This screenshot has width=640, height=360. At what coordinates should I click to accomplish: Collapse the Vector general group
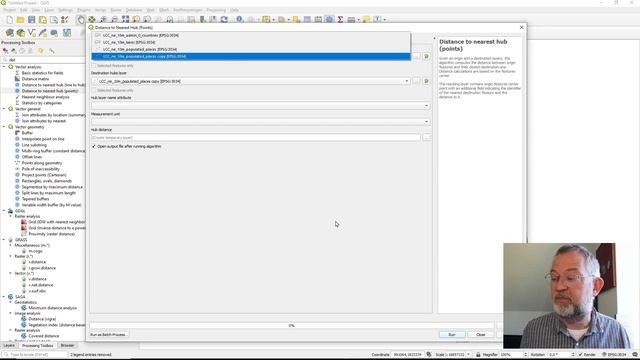point(4,109)
